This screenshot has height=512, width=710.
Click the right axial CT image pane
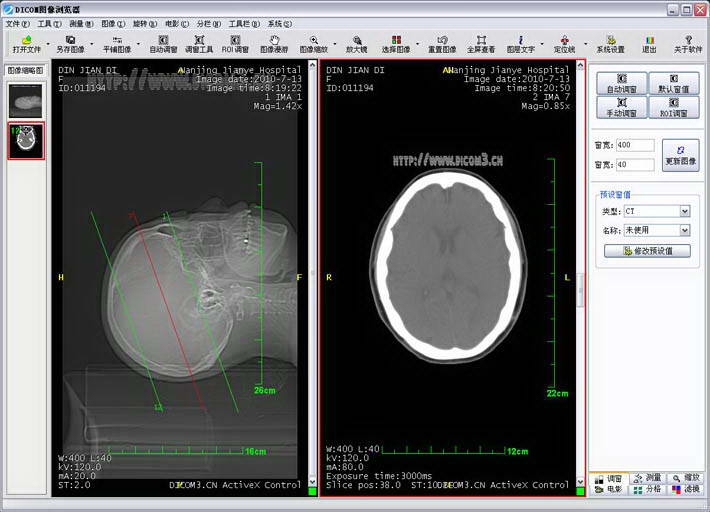click(x=448, y=278)
